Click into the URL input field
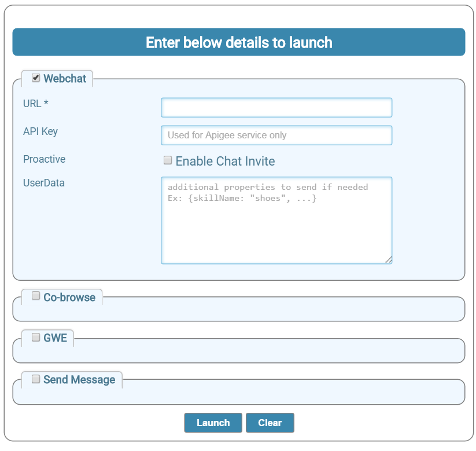This screenshot has width=476, height=451. coord(276,108)
